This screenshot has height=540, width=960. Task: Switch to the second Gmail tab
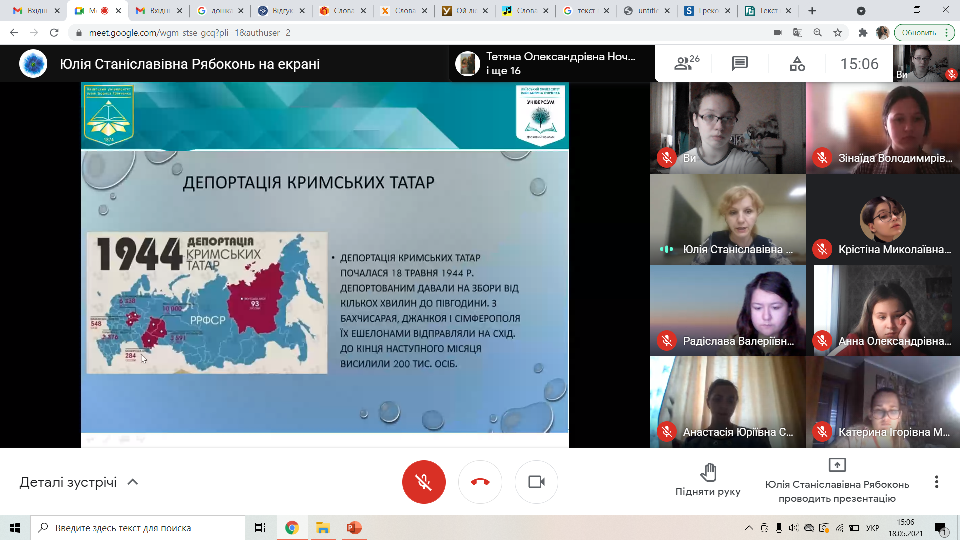click(158, 10)
